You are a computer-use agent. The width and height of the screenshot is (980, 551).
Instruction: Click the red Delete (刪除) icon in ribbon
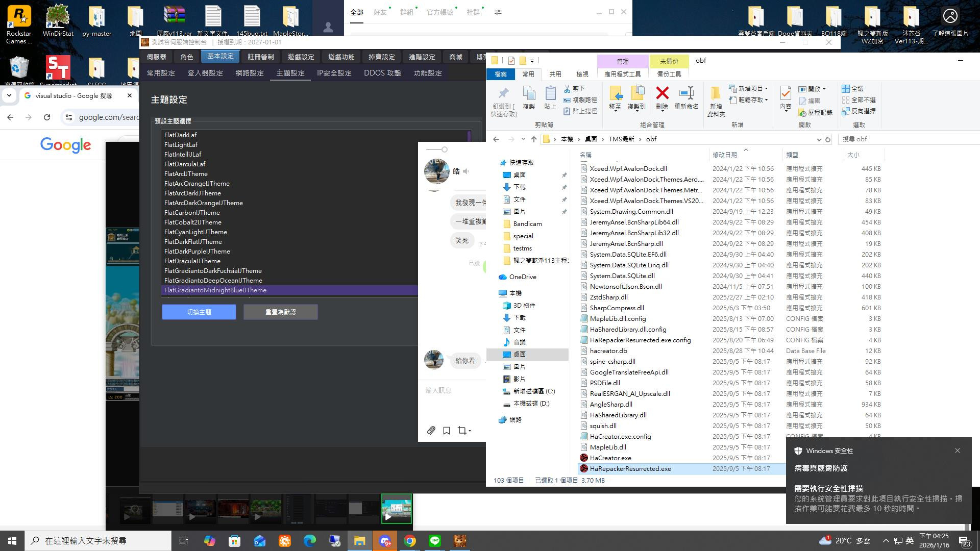(x=662, y=93)
